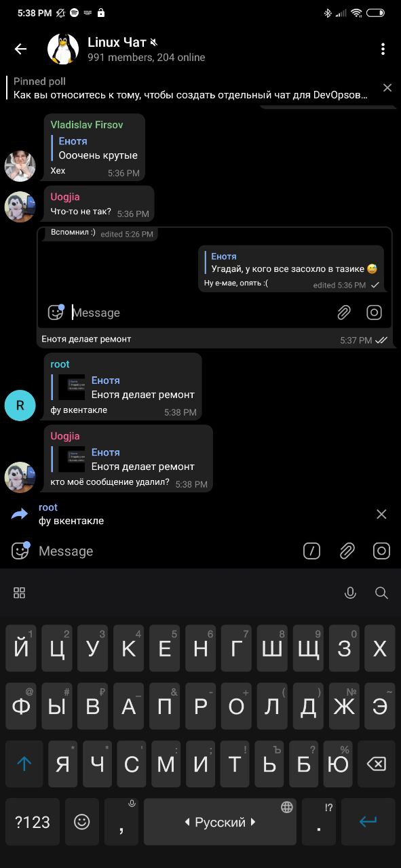Screen dimensions: 401x868
Task: Open the keyboard tools grid icon
Action: (x=20, y=593)
